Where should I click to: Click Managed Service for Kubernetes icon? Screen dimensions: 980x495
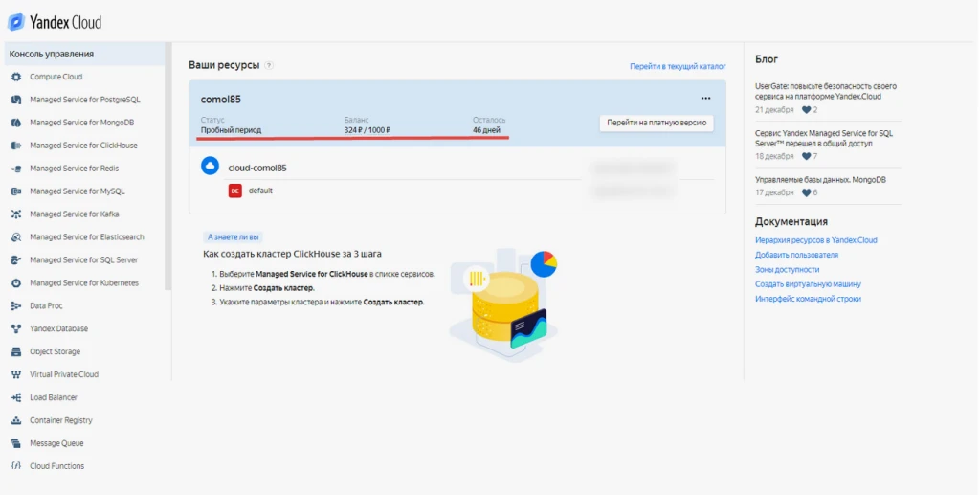point(16,283)
